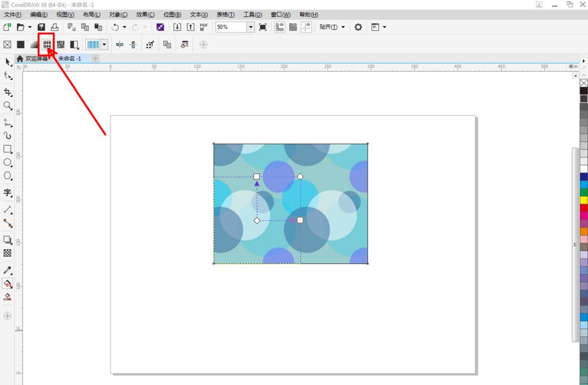This screenshot has width=588, height=385.
Task: Open the 50% zoom level dropdown
Action: pos(250,27)
